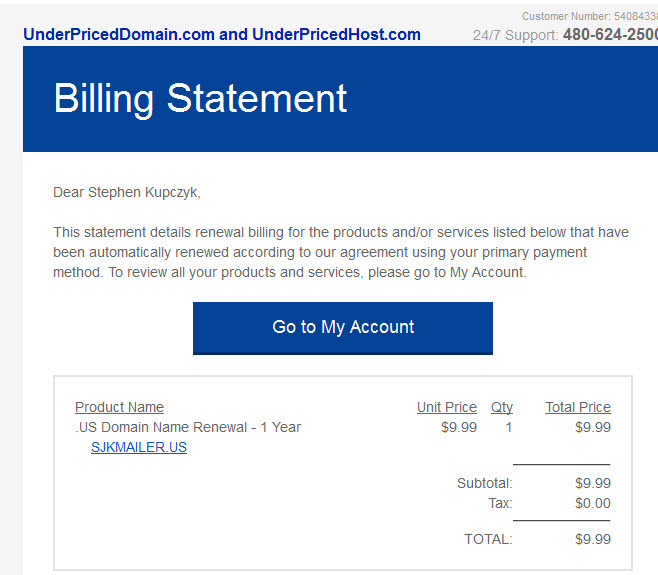The image size is (658, 575).
Task: Click the Go to My Account button
Action: 343,328
